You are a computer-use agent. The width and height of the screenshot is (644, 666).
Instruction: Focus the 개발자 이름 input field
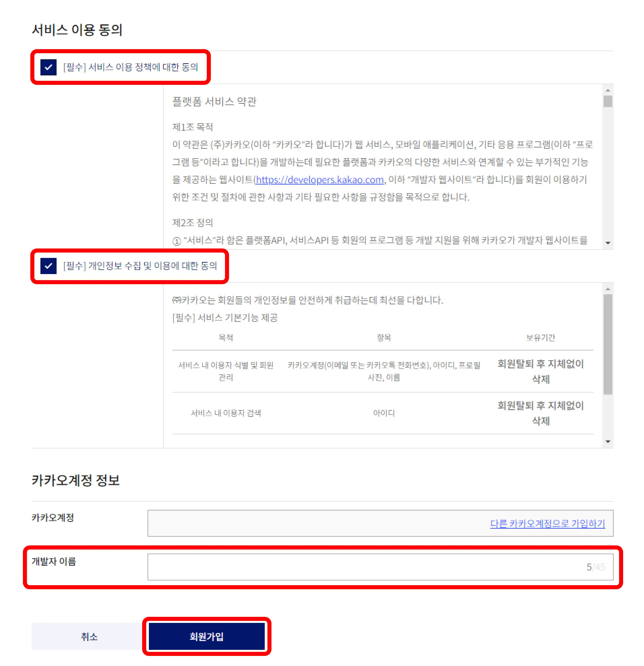pos(380,567)
